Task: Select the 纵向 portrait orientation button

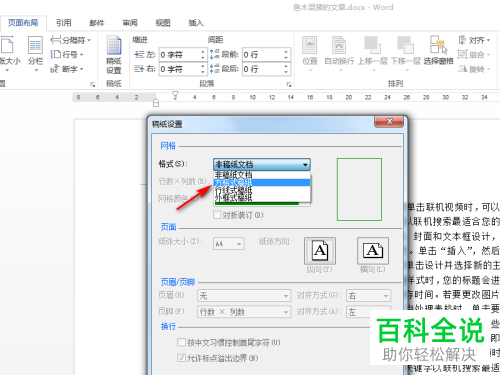Action: point(320,251)
